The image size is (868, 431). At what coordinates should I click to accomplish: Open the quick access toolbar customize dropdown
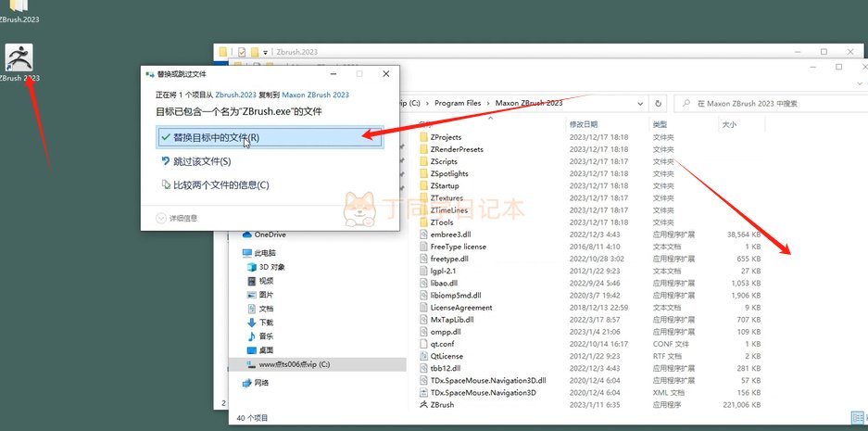click(266, 53)
